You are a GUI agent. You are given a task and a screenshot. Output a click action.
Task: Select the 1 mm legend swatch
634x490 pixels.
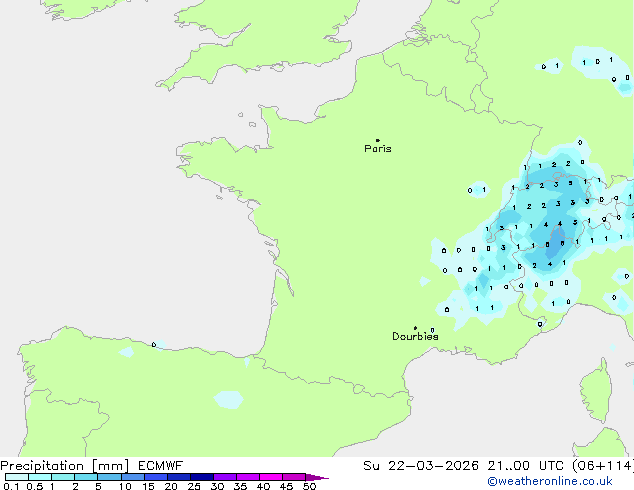click(63, 477)
